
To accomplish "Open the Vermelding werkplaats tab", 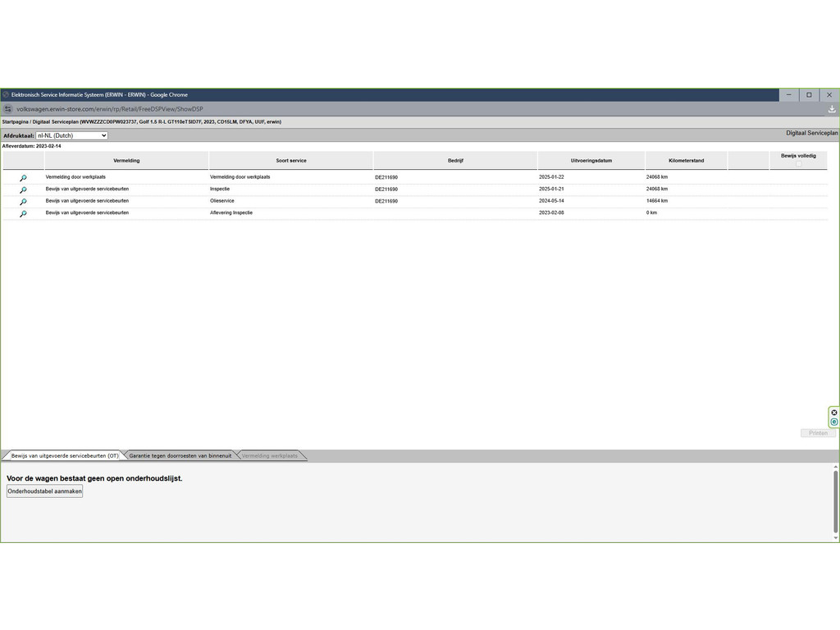I will click(270, 456).
